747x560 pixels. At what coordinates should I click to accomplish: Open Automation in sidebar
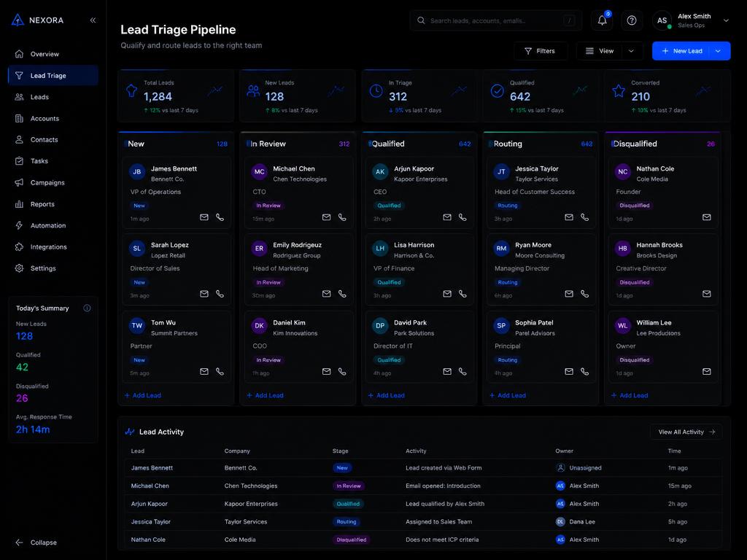tap(53, 225)
